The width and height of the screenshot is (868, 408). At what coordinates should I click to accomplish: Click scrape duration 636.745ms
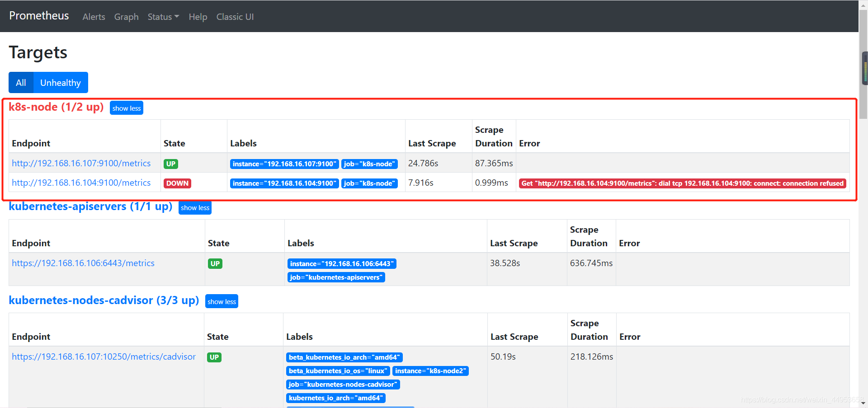tap(591, 263)
